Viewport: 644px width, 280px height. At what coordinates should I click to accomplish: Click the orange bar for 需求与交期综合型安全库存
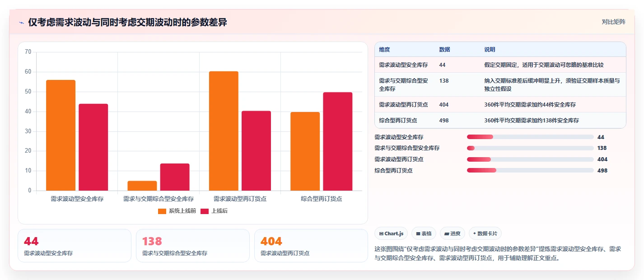pyautogui.click(x=142, y=186)
